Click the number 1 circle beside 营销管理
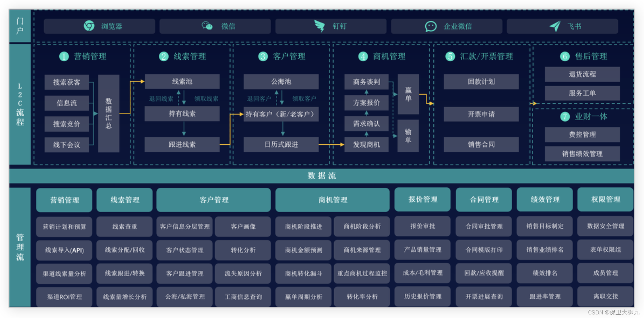644x318 pixels. [x=64, y=56]
